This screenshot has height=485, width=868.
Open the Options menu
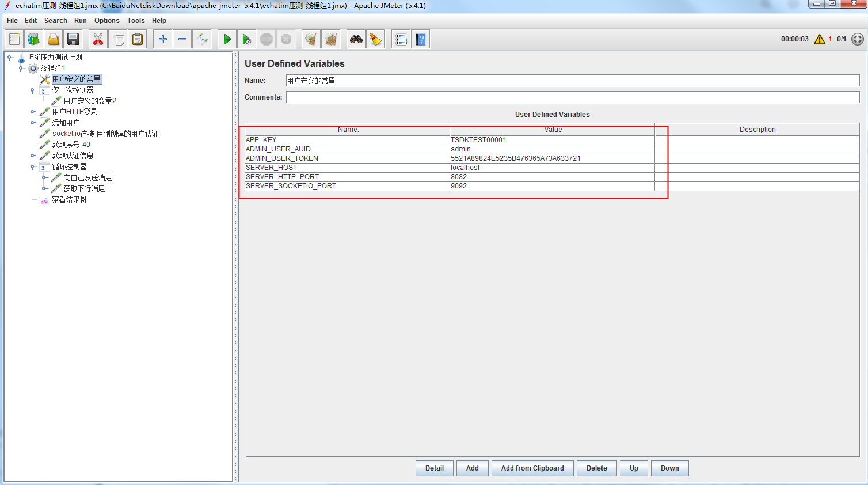point(106,21)
